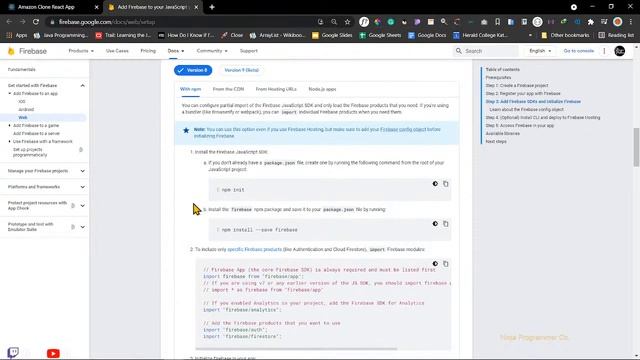
Task: Copy the npm init command
Action: [446, 184]
